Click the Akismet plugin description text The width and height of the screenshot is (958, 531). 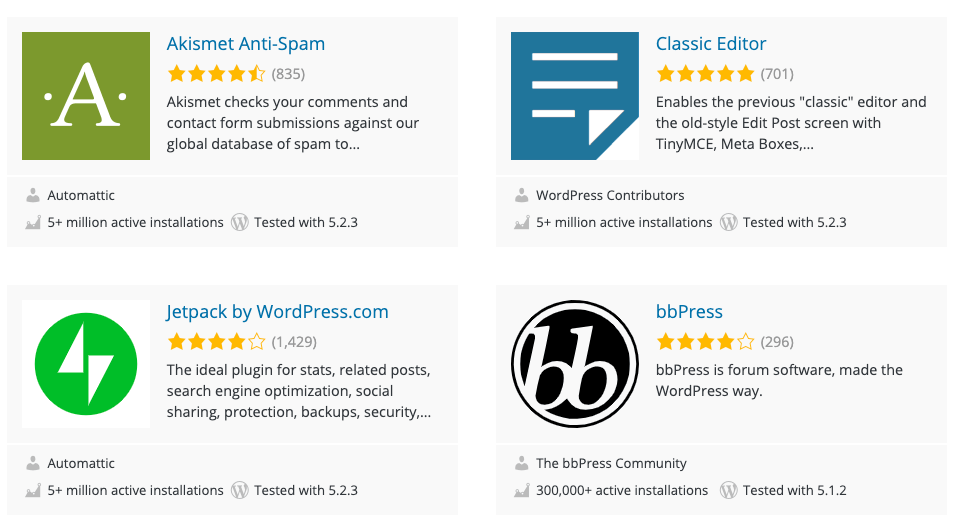pyautogui.click(x=292, y=123)
